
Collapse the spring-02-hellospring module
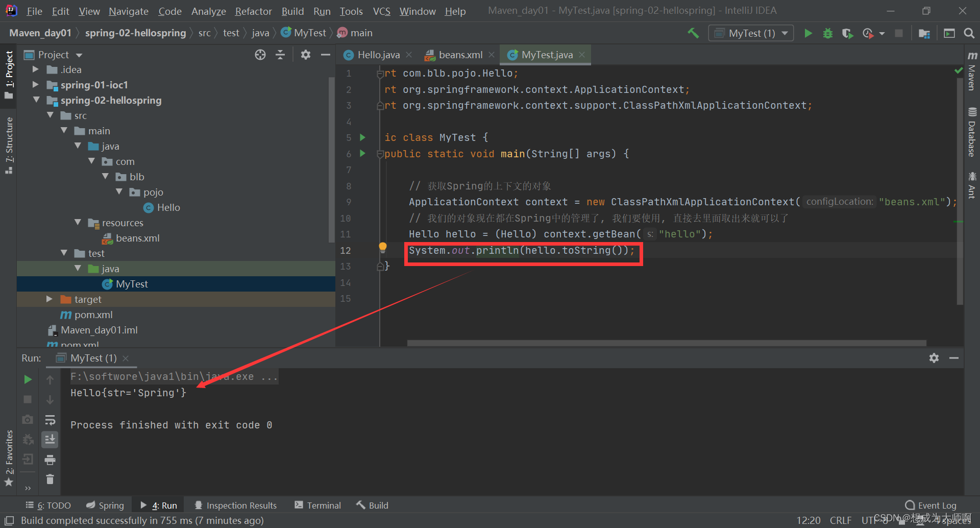pos(36,100)
